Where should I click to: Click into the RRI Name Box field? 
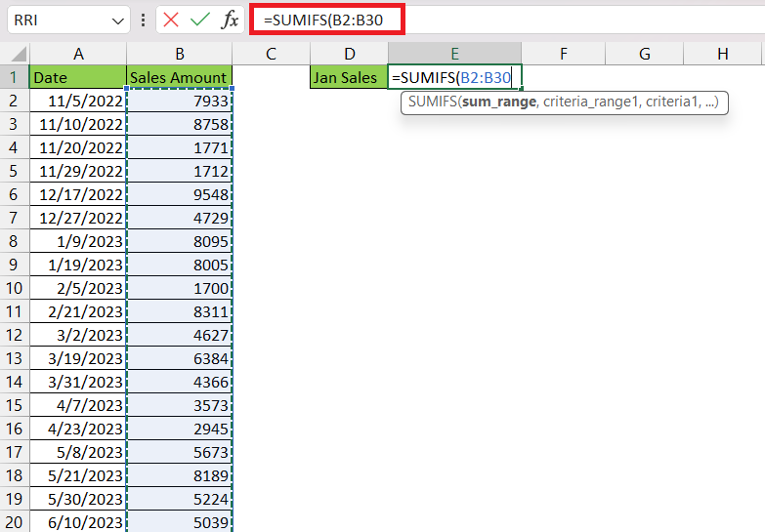[59, 20]
